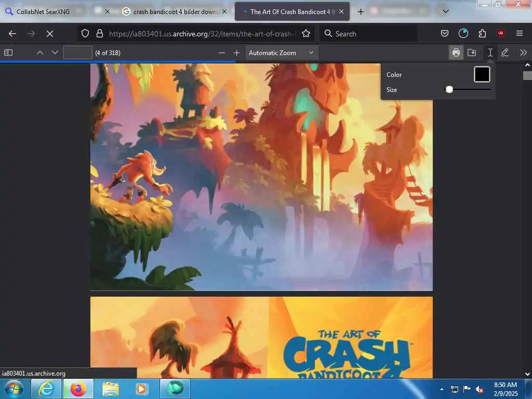Open the uBlock Origin extension icon
Image resolution: width=532 pixels, height=399 pixels.
501,33
